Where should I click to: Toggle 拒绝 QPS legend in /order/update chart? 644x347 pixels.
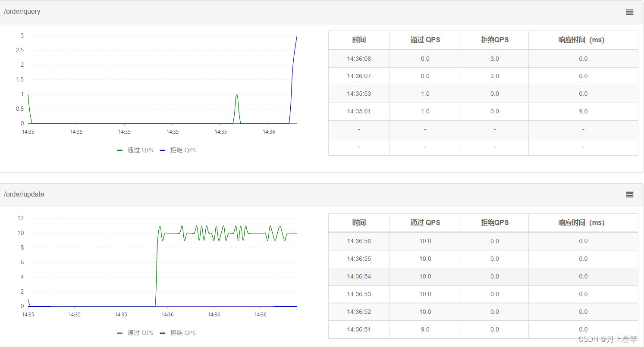(x=178, y=333)
